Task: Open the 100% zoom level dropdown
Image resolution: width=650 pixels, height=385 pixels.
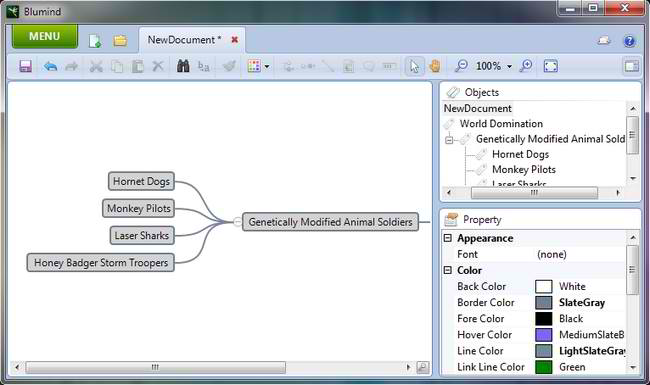Action: coord(509,66)
